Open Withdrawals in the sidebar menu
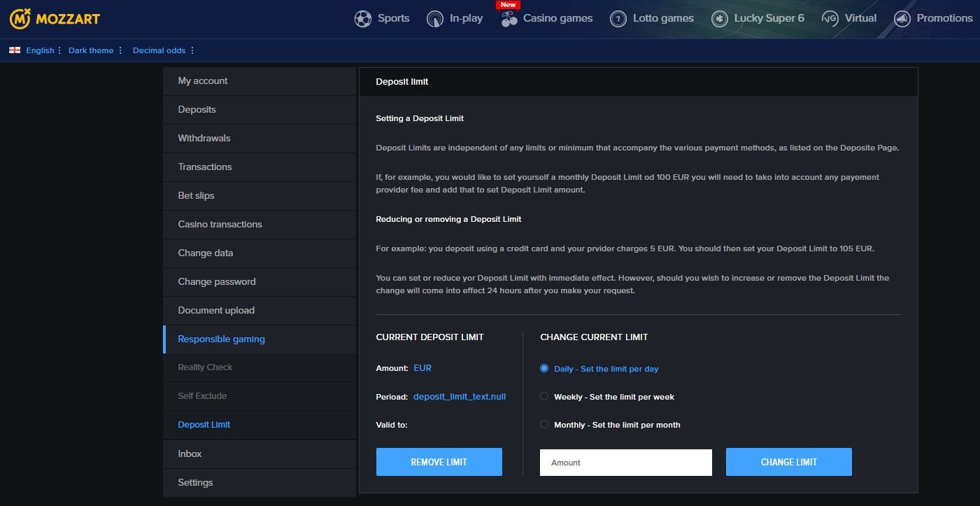Screen dimensions: 980x506 pyautogui.click(x=204, y=138)
